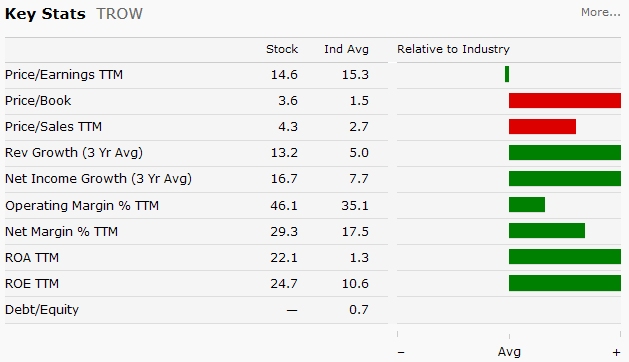
Task: Select the Relative to Industry header
Action: (453, 49)
